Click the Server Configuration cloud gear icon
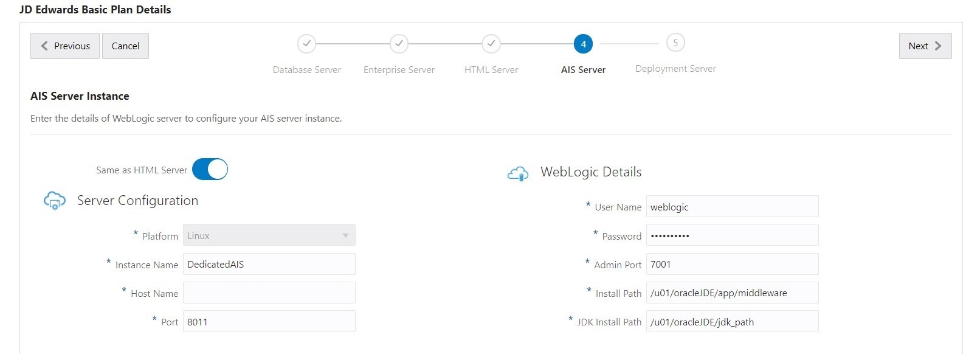The height and width of the screenshot is (354, 980). pyautogui.click(x=55, y=200)
